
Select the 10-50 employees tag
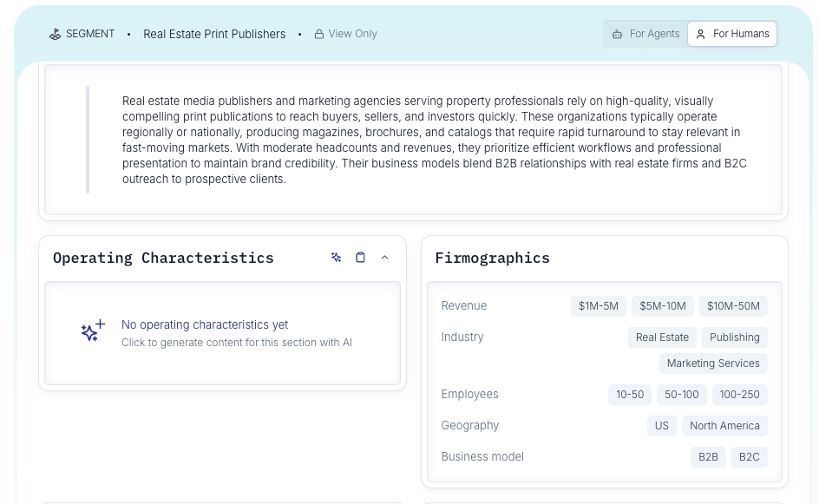pos(630,395)
